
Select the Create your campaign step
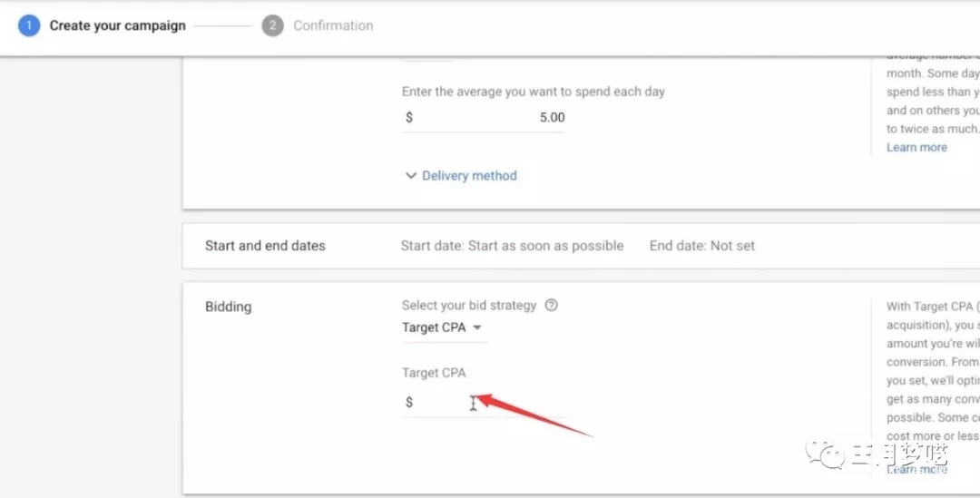tap(117, 25)
